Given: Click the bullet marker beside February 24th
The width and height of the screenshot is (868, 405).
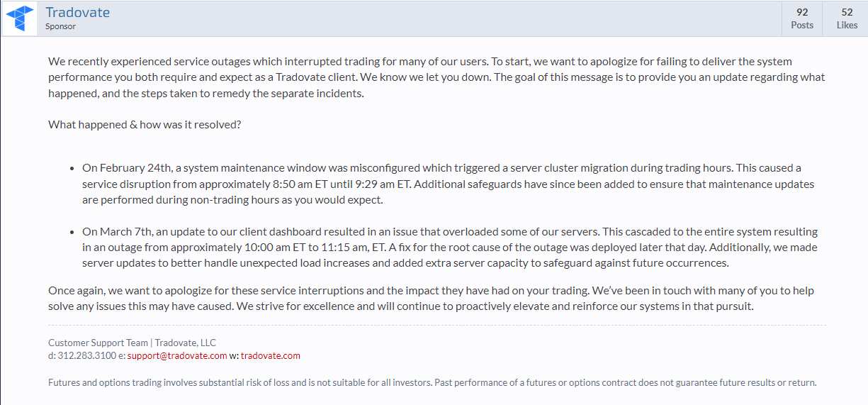Looking at the screenshot, I should pos(72,169).
